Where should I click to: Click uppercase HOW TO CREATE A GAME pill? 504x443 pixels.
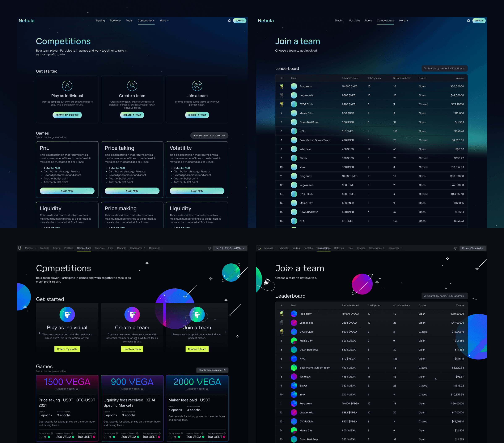coord(209,136)
